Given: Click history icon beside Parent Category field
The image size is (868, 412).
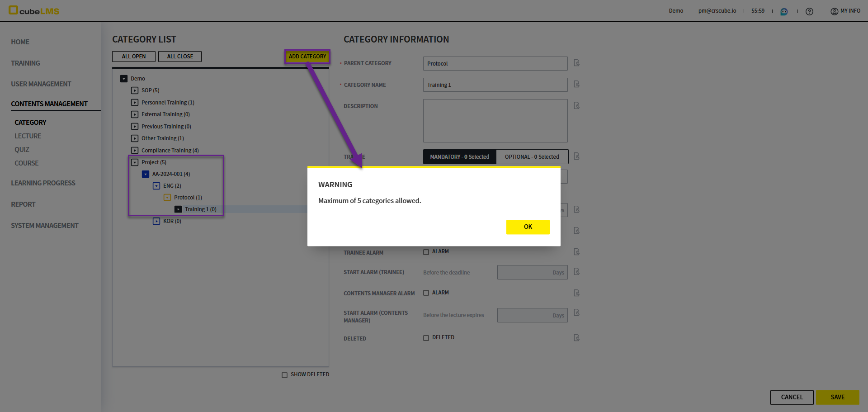Looking at the screenshot, I should pyautogui.click(x=576, y=63).
